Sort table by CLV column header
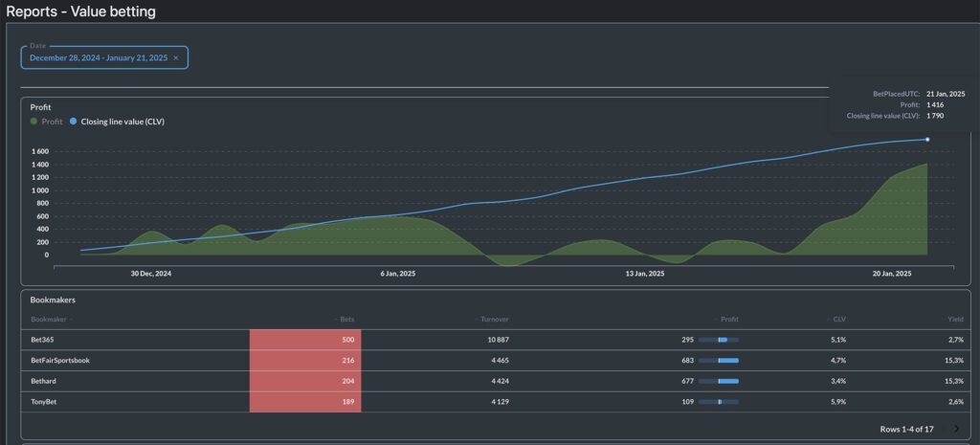Viewport: 980px width, 445px height. point(838,319)
